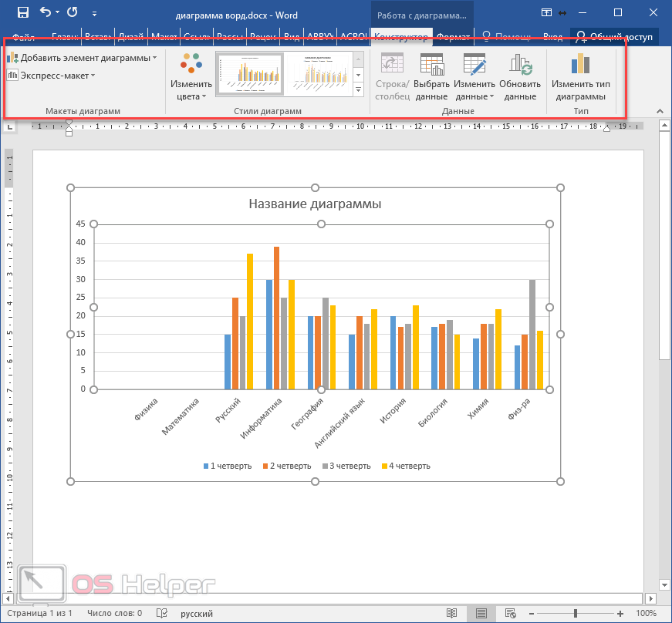672x623 pixels.
Task: Click the русский language indicator
Action: click(x=197, y=614)
